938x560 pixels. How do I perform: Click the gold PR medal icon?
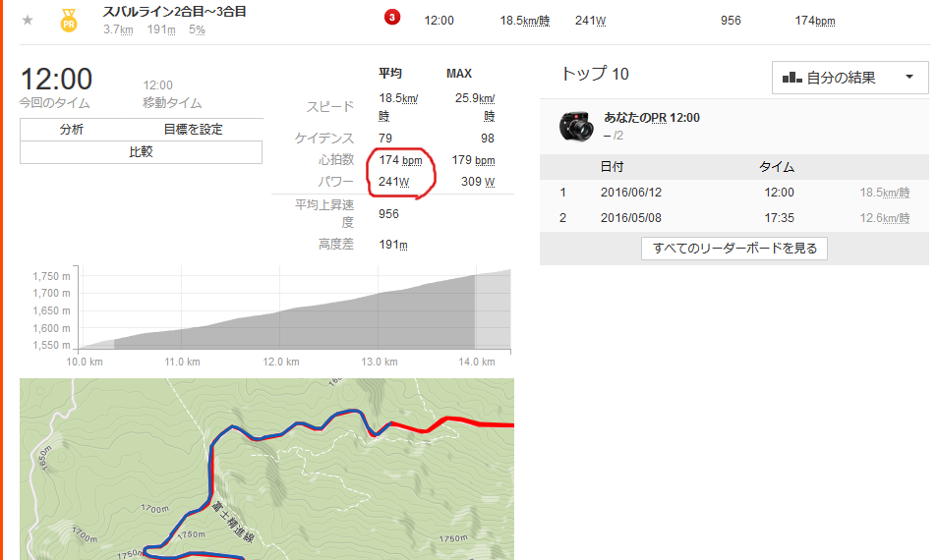(69, 21)
